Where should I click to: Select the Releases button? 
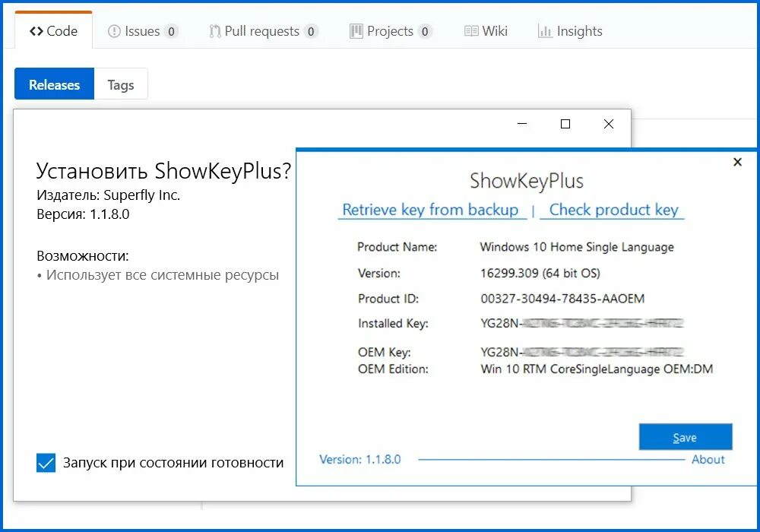coord(54,84)
